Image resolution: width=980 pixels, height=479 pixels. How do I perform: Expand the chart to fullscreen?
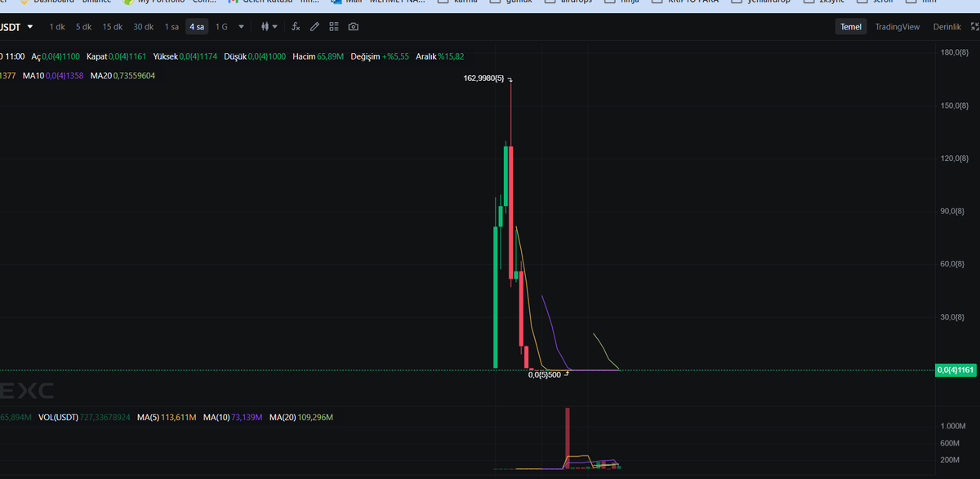pos(974,27)
